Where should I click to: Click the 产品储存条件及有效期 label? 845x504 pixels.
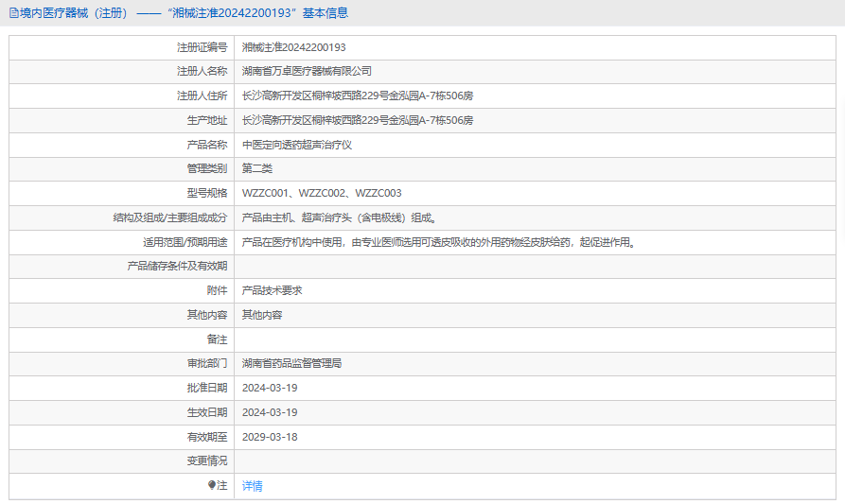pyautogui.click(x=177, y=266)
